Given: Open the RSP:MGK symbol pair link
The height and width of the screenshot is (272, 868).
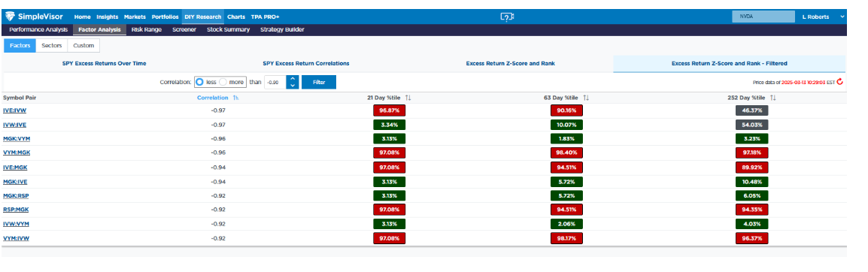Looking at the screenshot, I should pos(16,210).
